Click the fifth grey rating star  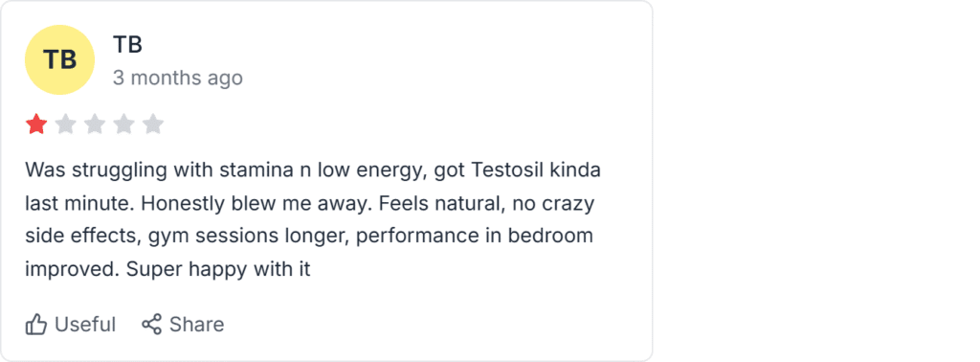pyautogui.click(x=152, y=124)
